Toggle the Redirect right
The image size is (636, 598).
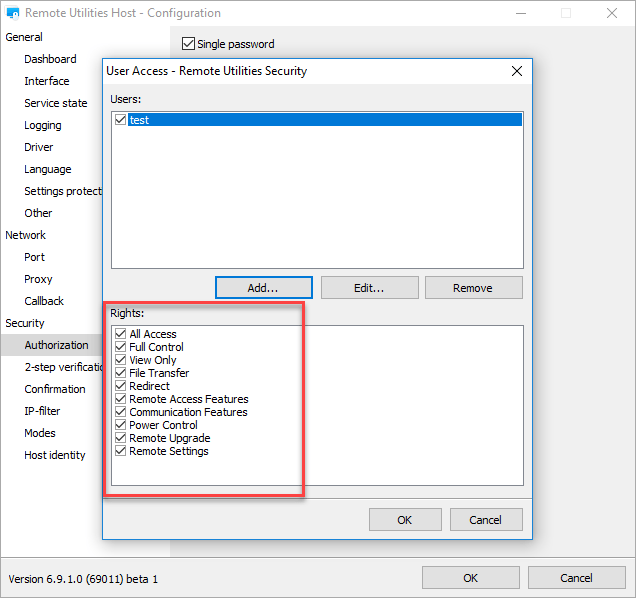click(120, 386)
